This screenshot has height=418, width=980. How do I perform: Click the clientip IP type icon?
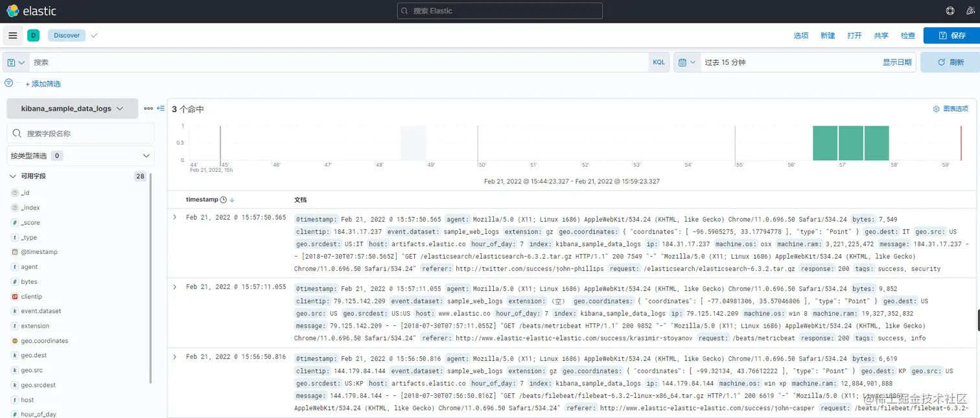(x=15, y=296)
